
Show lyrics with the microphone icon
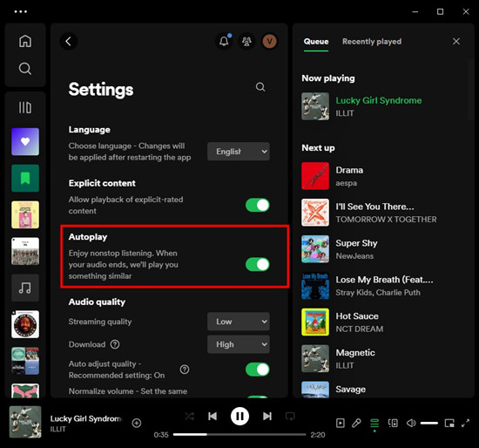tap(356, 424)
